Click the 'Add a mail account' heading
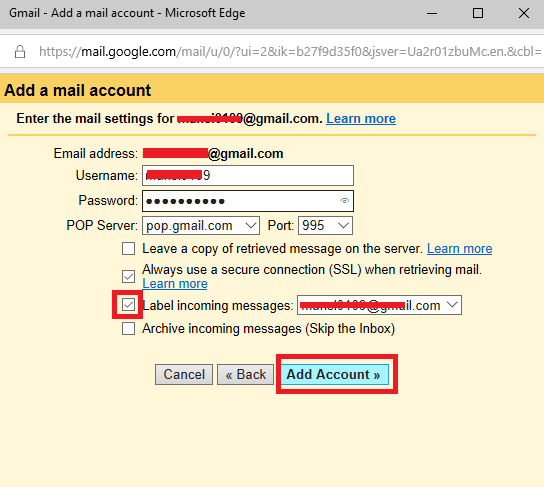The height and width of the screenshot is (487, 544). click(x=78, y=91)
